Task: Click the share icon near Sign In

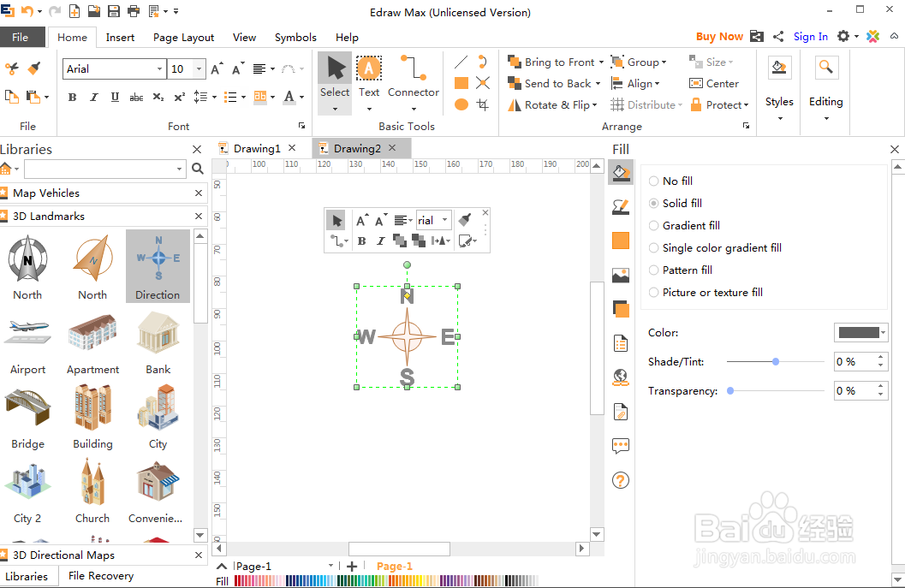Action: [778, 36]
